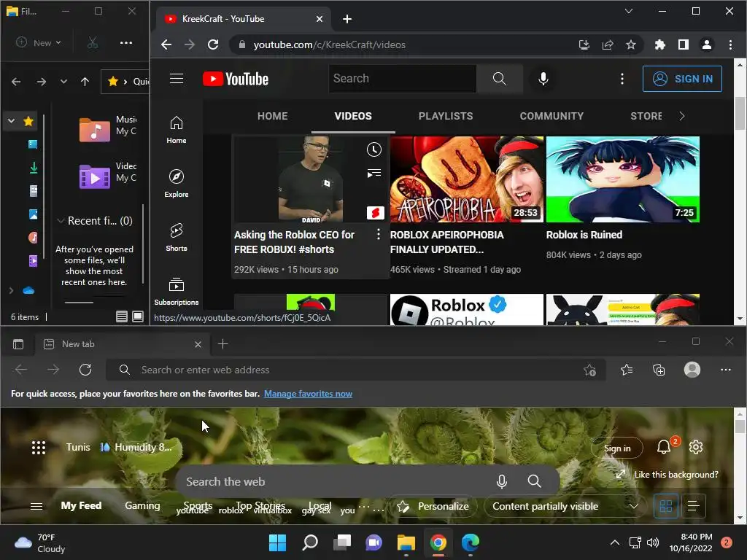747x560 pixels.
Task: Open action menu for Roblox CEO short
Action: (x=379, y=234)
